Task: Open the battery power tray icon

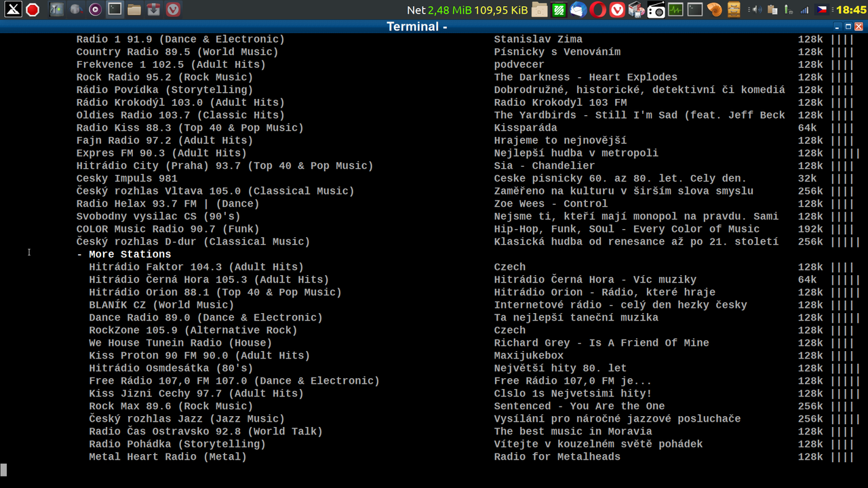Action: 788,9
